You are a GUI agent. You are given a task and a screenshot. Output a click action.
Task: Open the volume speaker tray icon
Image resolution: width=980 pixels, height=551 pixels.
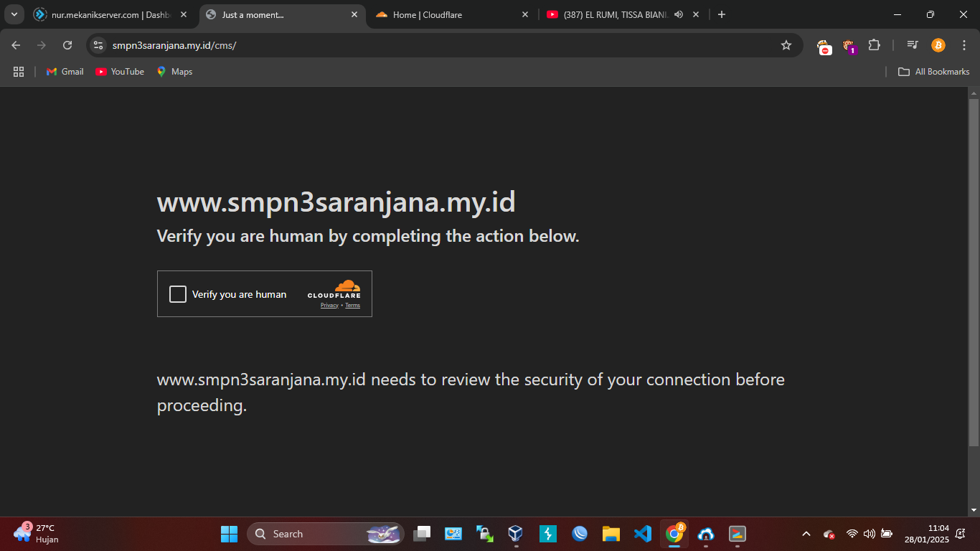[869, 534]
